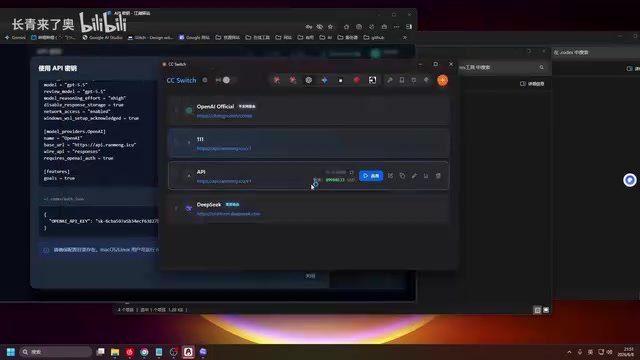This screenshot has width=640, height=360.
Task: Switch file explorer to large thumbnails view icon
Action: click(546, 310)
